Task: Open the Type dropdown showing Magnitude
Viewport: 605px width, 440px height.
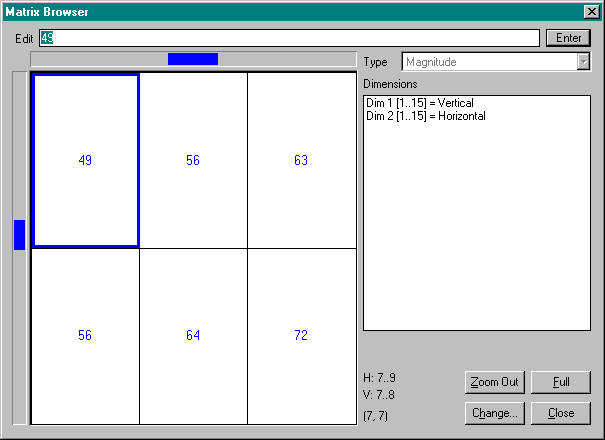Action: (x=496, y=62)
